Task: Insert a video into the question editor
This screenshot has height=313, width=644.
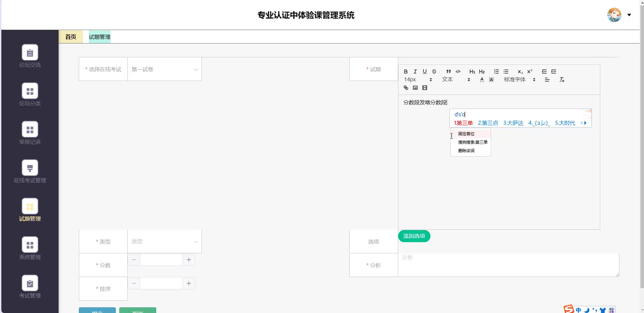Action: [x=424, y=88]
